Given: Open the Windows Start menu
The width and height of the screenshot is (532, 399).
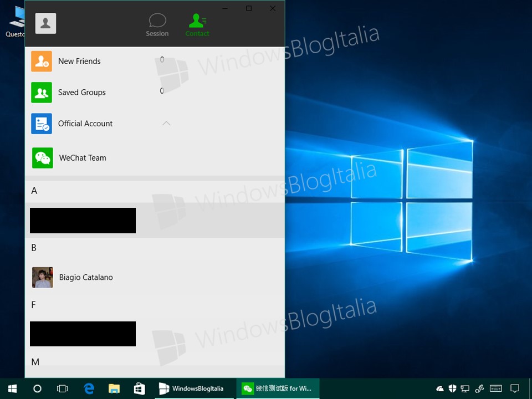Looking at the screenshot, I should [12, 388].
